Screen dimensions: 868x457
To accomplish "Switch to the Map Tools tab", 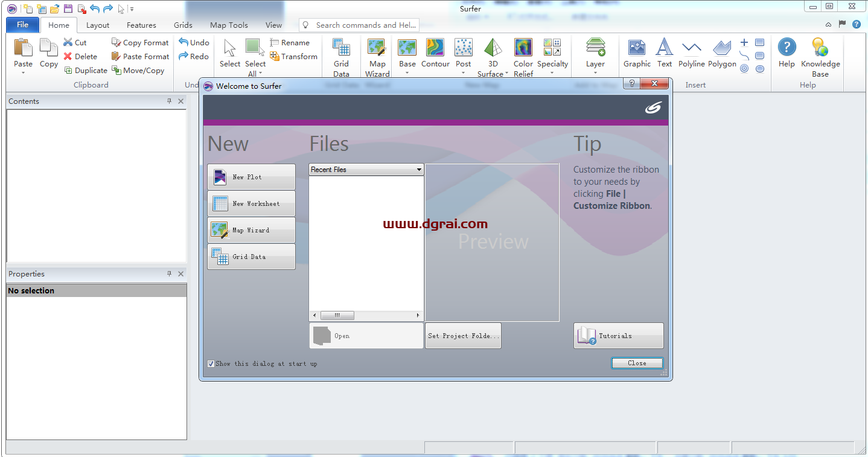I will (x=229, y=25).
